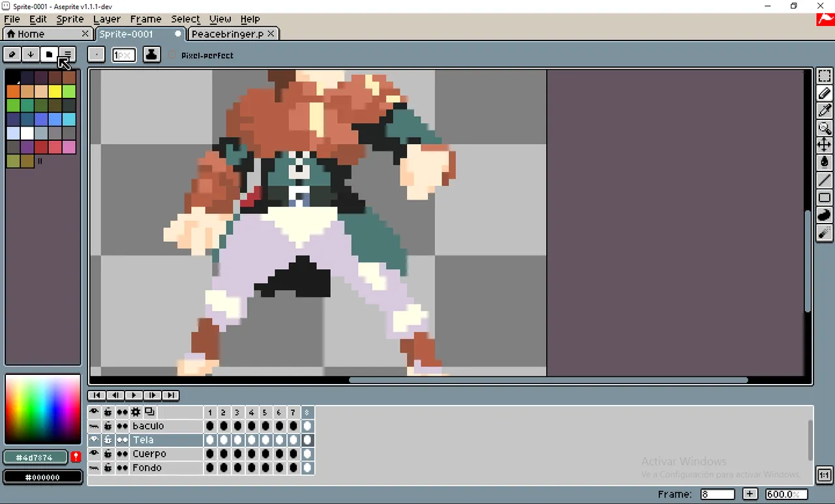The image size is (835, 504).
Task: Toggle lock on baculo layer
Action: pos(108,426)
